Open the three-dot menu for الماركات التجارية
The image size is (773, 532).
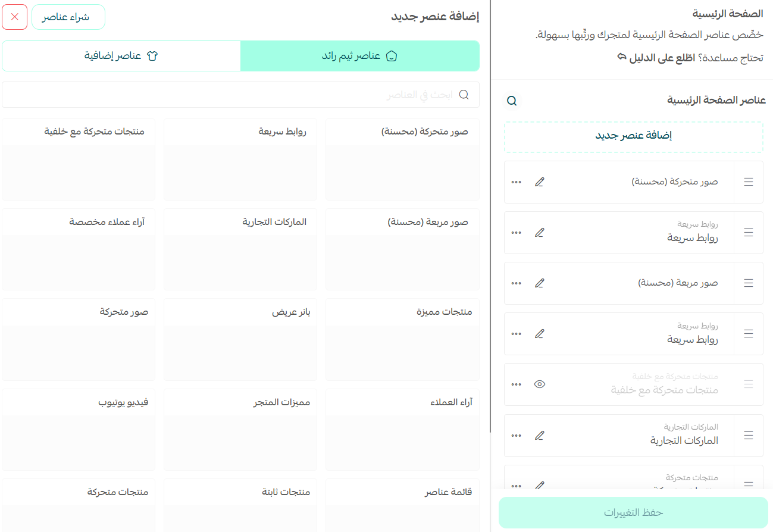[515, 435]
